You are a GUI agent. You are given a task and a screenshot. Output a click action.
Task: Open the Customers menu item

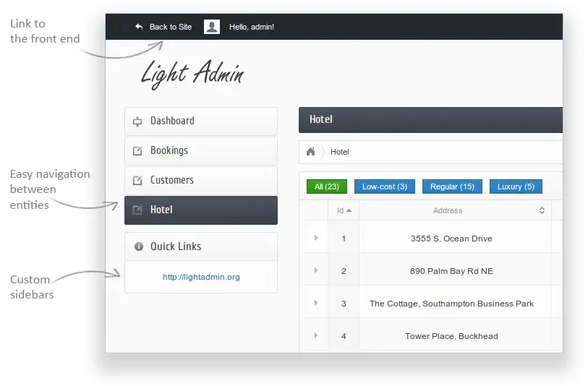tap(201, 180)
